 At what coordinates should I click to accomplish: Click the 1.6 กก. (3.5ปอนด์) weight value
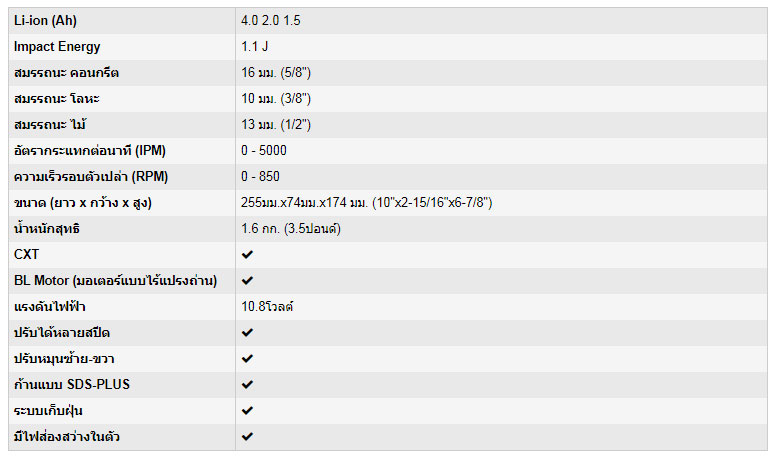point(291,229)
